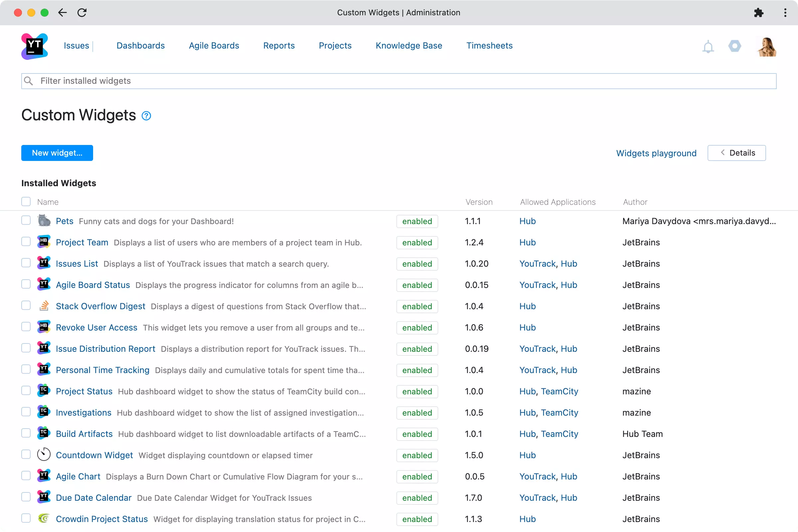Expand the Details side panel
Screen dimensions: 798x532
point(736,153)
